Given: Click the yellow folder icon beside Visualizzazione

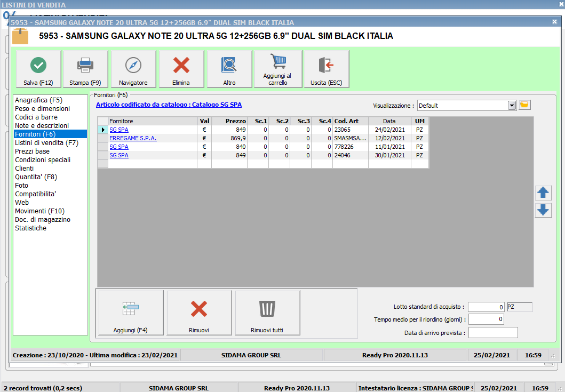Looking at the screenshot, I should tap(524, 105).
